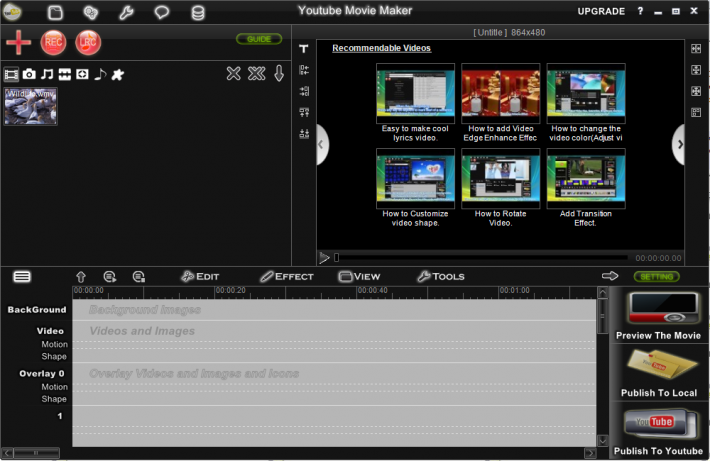The height and width of the screenshot is (461, 710).
Task: Open the new project page icon
Action: [55, 12]
